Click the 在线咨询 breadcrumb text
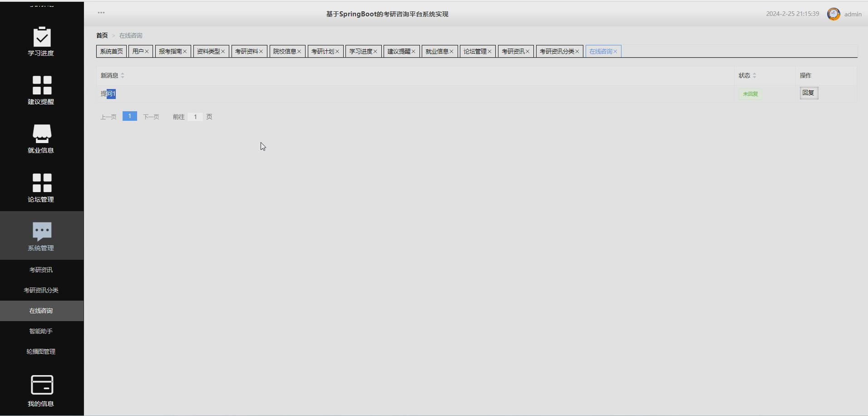The height and width of the screenshot is (416, 868). (131, 35)
